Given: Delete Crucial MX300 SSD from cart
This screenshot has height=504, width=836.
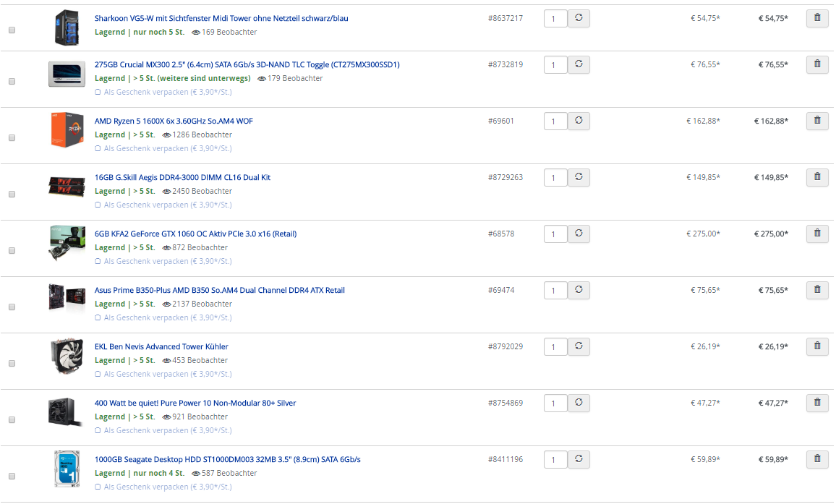Looking at the screenshot, I should (817, 64).
